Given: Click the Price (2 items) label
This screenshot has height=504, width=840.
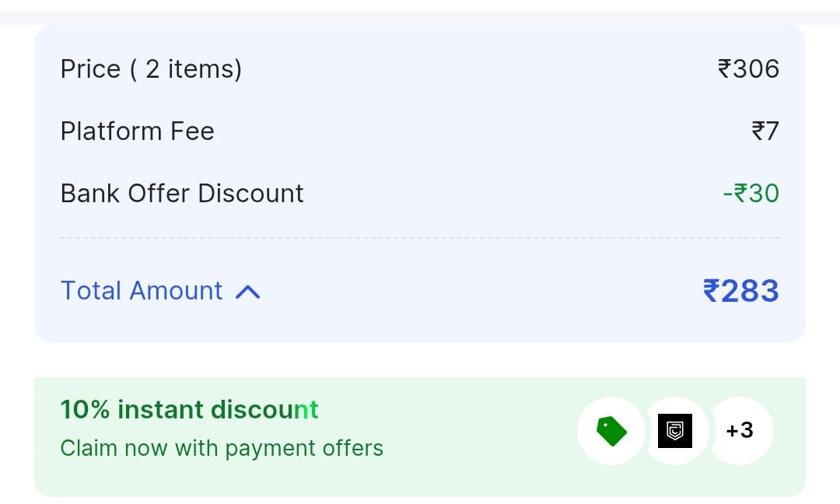Looking at the screenshot, I should point(151,69).
